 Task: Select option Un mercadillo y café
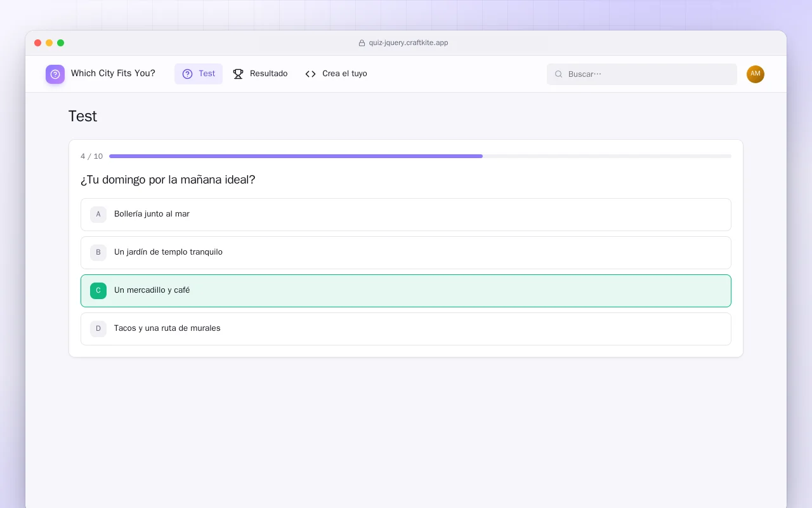pos(406,291)
